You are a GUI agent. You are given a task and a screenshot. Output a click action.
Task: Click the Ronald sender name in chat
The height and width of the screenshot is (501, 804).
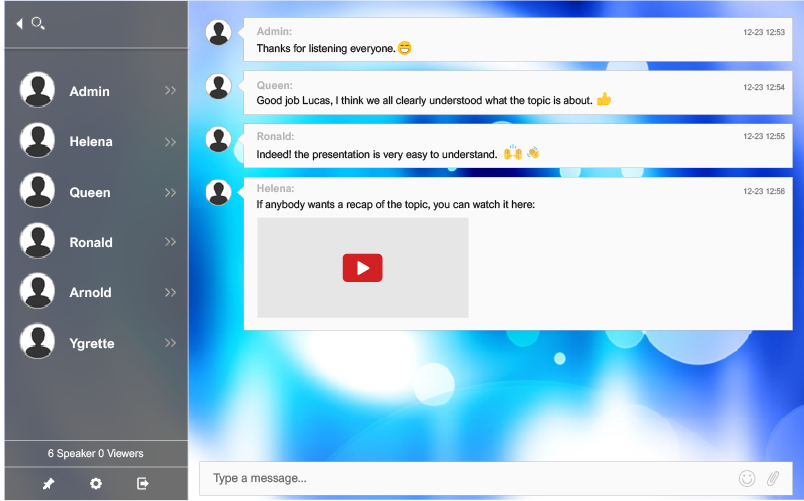[275, 136]
